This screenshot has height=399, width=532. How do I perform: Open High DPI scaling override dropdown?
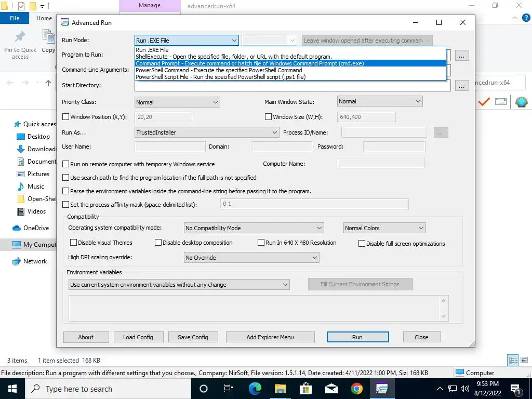(x=251, y=258)
